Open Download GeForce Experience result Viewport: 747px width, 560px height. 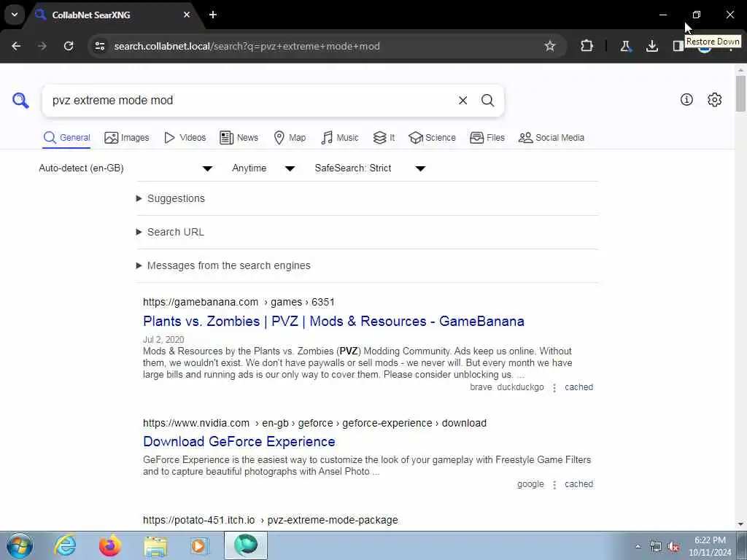(239, 441)
